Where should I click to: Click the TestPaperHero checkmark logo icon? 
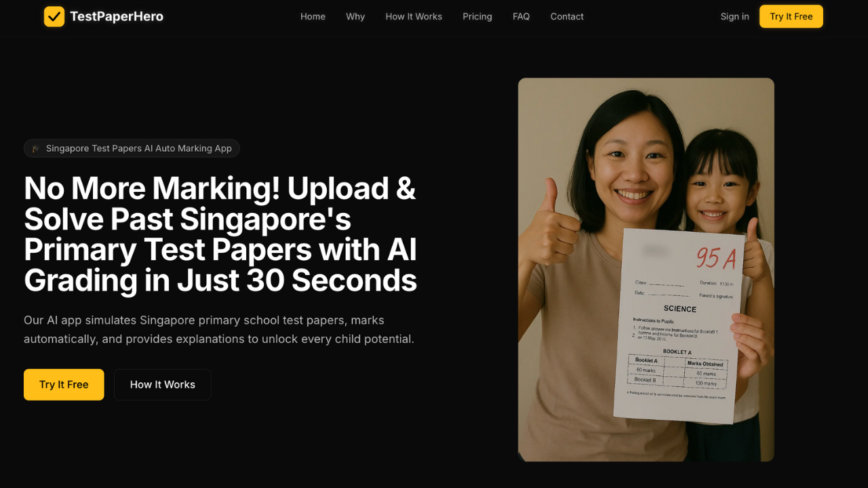click(x=54, y=16)
